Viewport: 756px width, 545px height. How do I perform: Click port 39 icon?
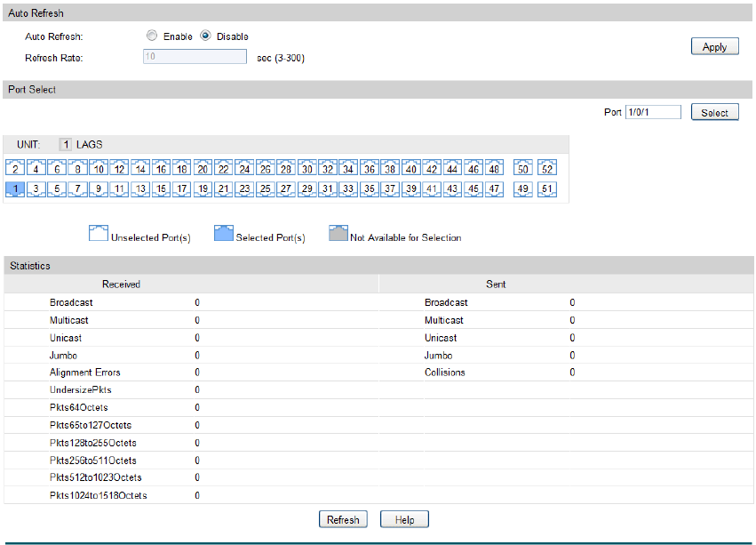point(410,188)
